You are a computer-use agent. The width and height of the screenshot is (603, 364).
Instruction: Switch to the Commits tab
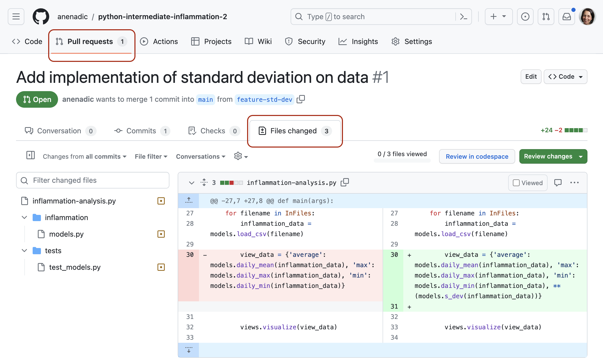(141, 131)
